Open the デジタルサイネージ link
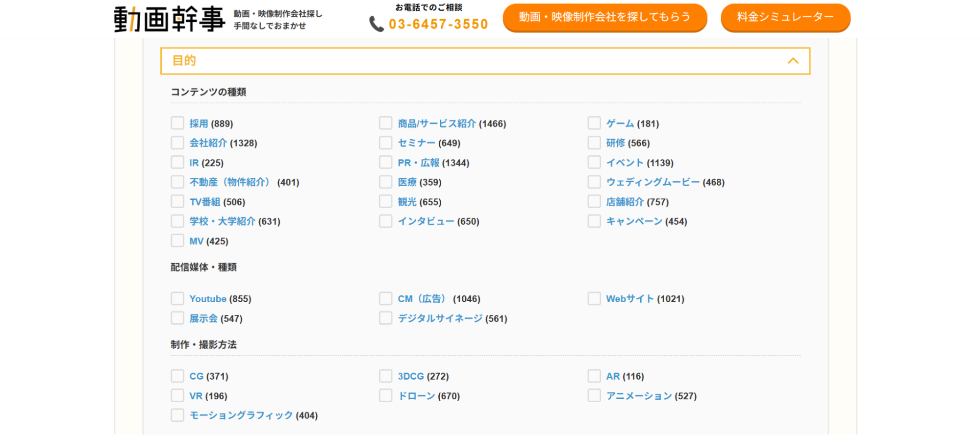This screenshot has width=980, height=435. [x=440, y=318]
